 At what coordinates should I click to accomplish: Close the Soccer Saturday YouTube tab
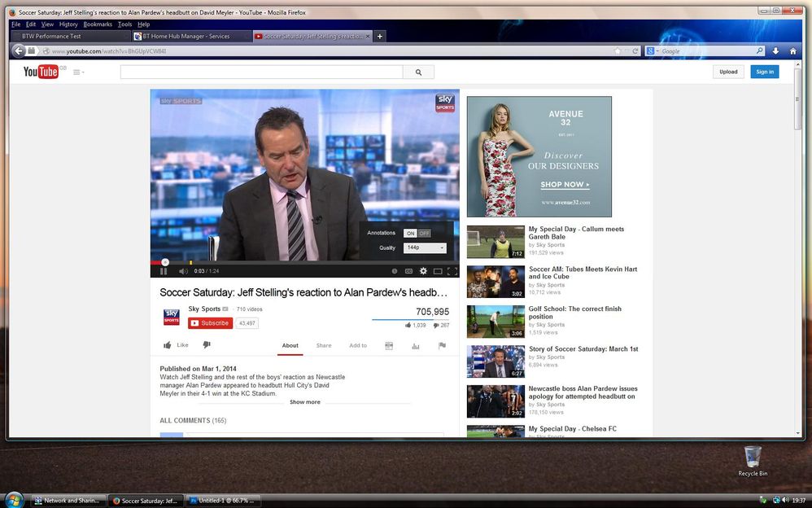tap(368, 37)
